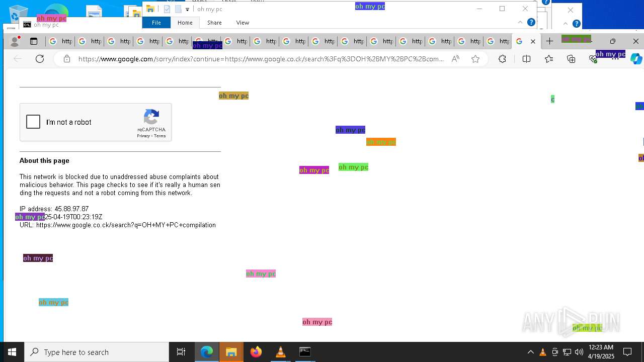
Task: Open Browser essentials heart icon
Action: coord(593,59)
